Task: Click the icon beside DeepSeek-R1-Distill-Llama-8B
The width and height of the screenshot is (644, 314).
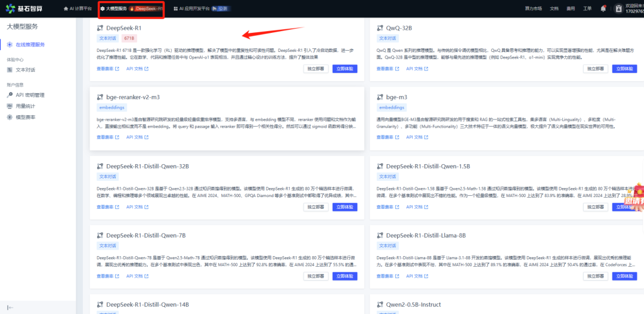Action: point(380,235)
